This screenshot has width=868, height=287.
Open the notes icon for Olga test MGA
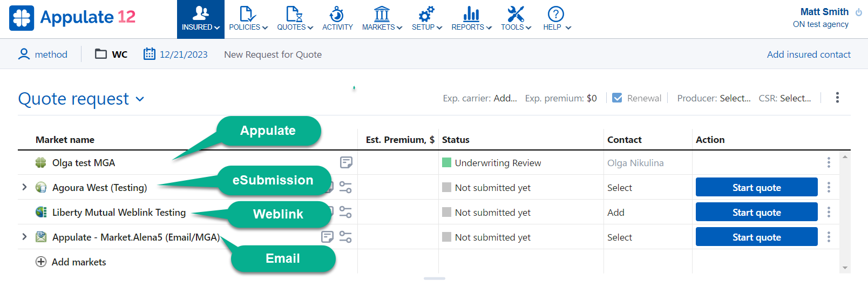346,162
